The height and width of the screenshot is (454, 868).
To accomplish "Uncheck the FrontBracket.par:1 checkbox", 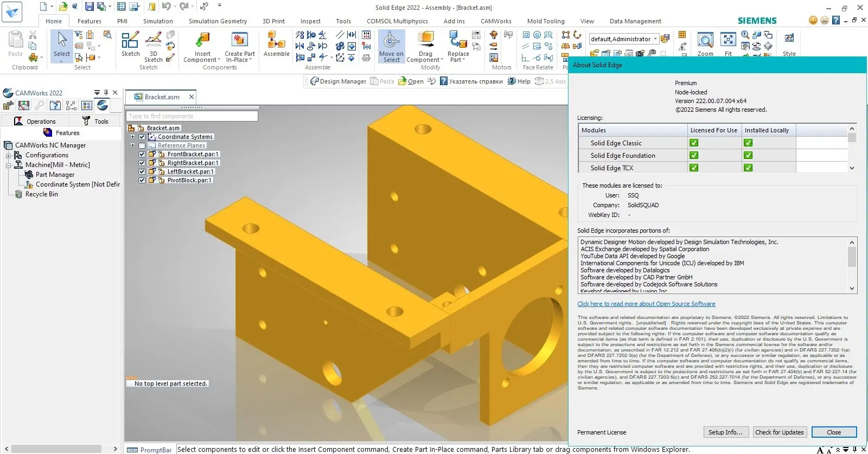I will click(142, 154).
